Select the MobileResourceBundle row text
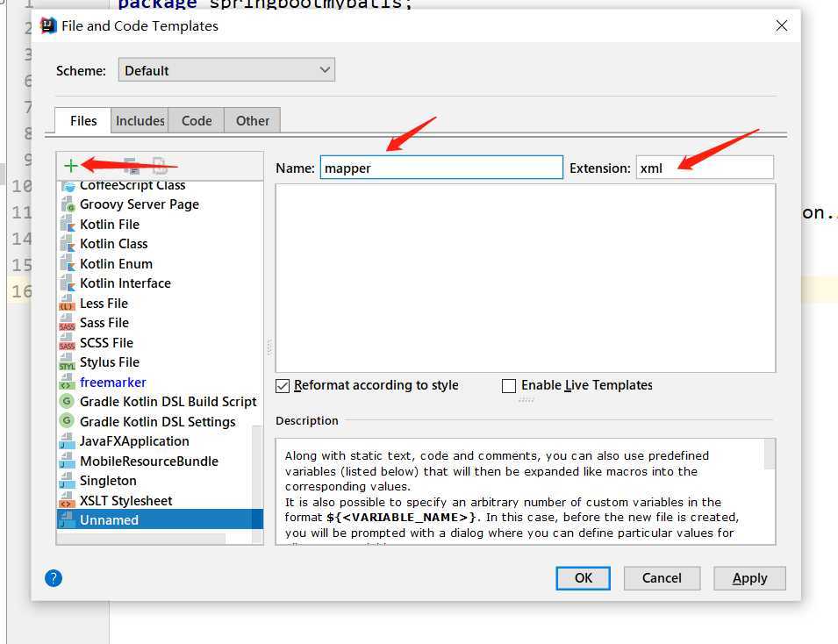 [x=149, y=462]
